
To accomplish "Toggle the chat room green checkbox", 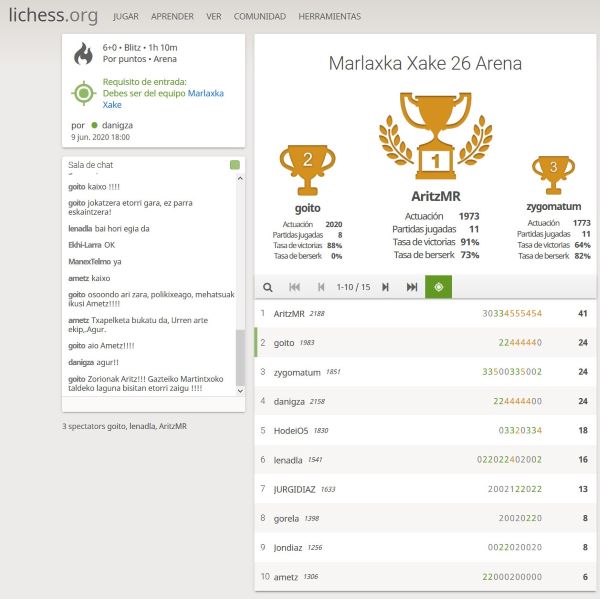I will [x=235, y=165].
